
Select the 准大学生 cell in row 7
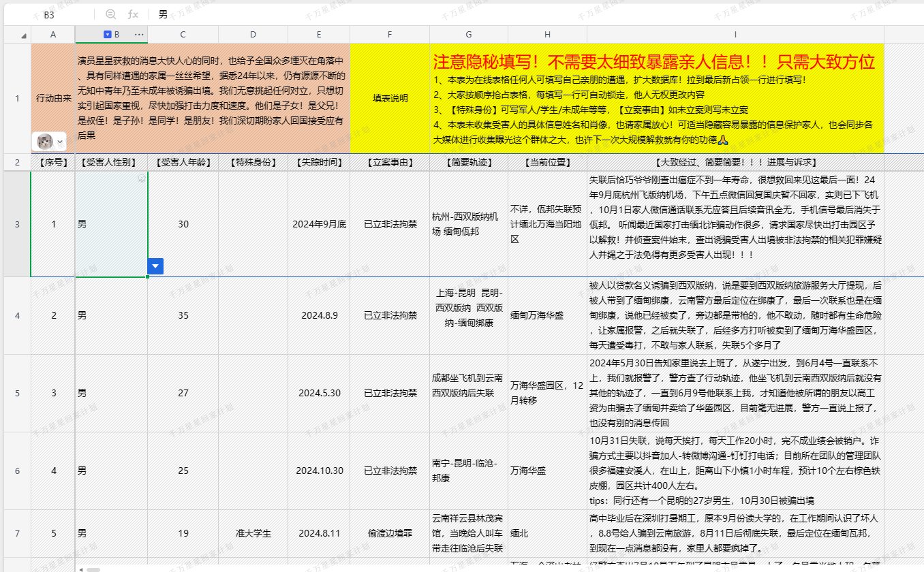pyautogui.click(x=253, y=533)
